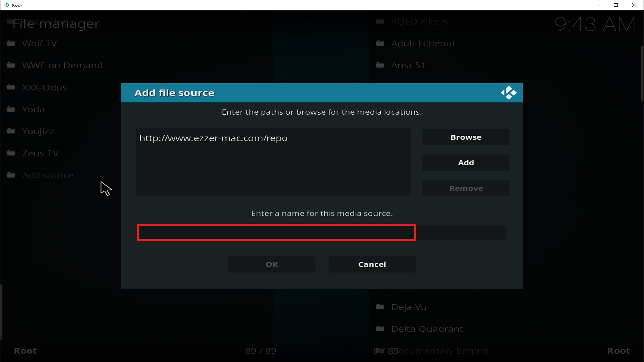Open the XXX-Odus folder icon

click(x=11, y=87)
